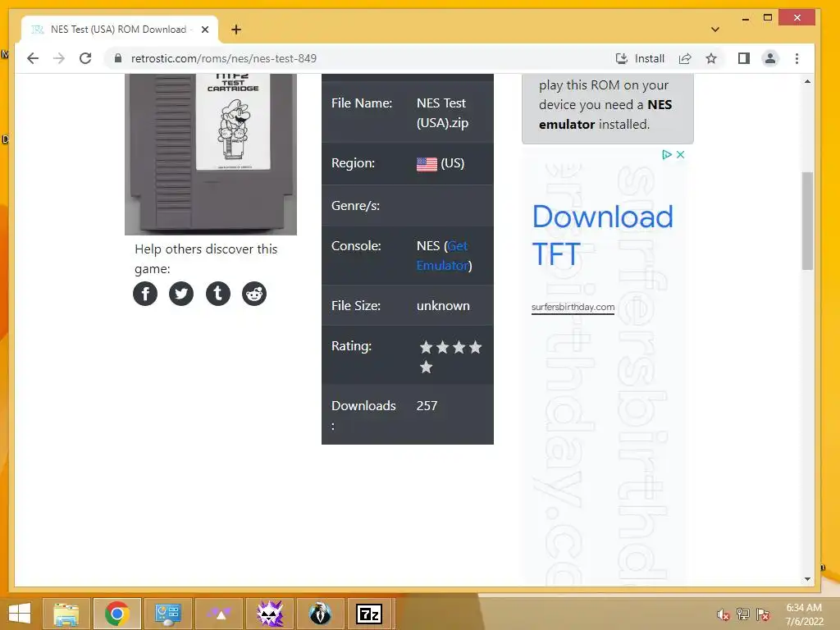
Task: Open the muted volume tray icon
Action: tap(724, 614)
